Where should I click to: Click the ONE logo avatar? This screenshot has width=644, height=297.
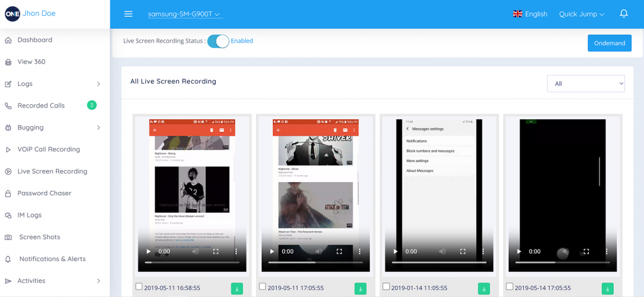pos(13,14)
